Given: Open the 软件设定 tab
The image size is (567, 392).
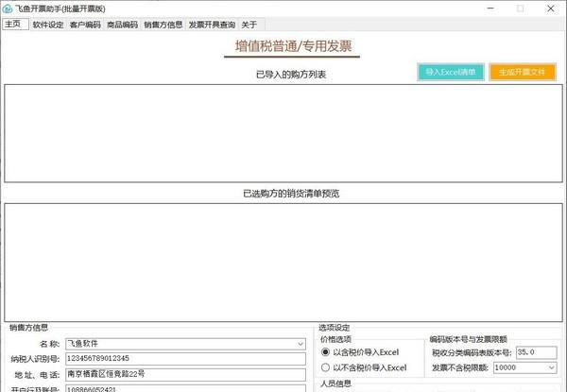Looking at the screenshot, I should (x=48, y=25).
